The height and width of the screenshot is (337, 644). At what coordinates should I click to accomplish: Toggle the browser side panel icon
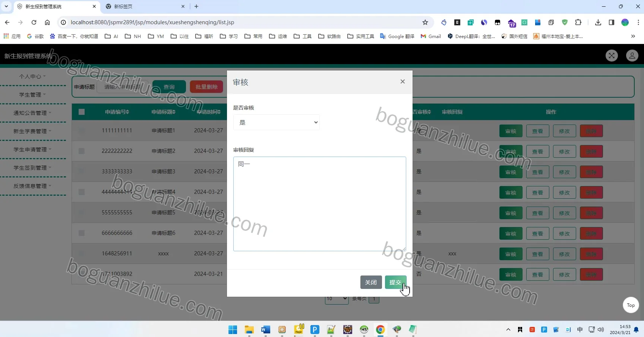pos(612,22)
